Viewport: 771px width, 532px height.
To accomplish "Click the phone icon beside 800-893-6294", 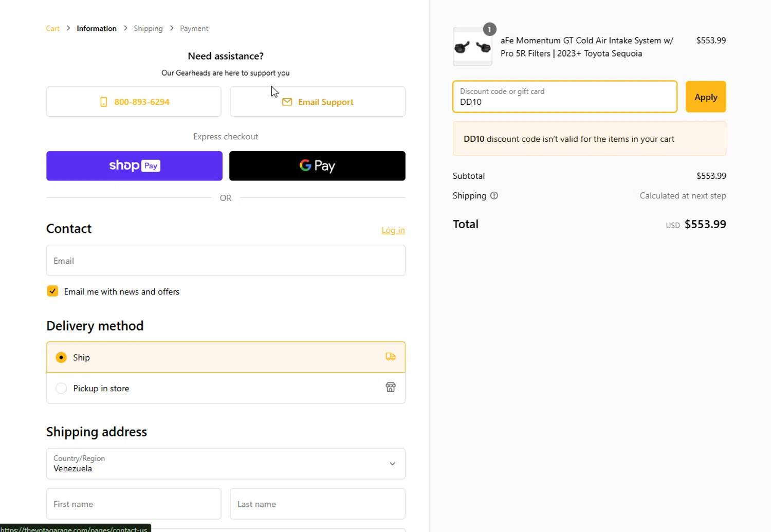I will coord(103,102).
